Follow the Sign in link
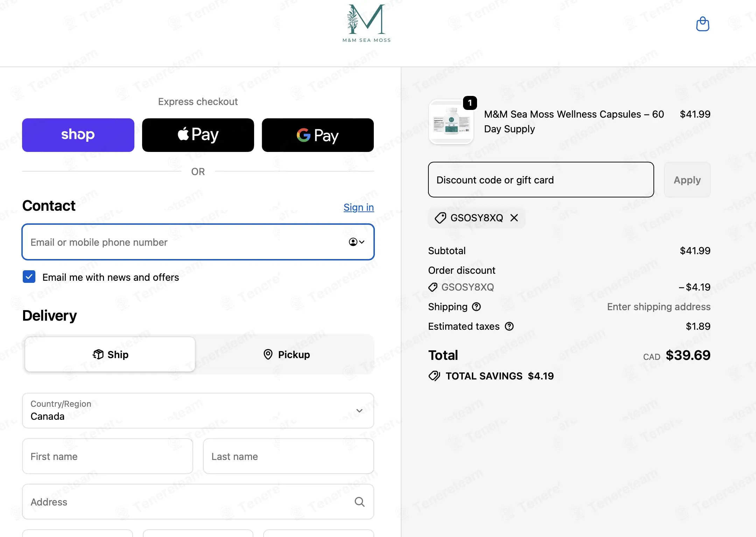 tap(359, 207)
